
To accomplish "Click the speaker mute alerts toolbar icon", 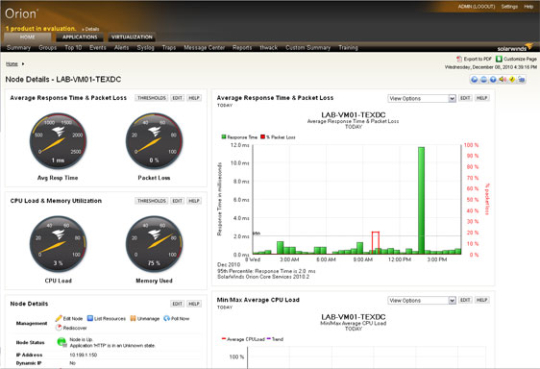I will (503, 80).
